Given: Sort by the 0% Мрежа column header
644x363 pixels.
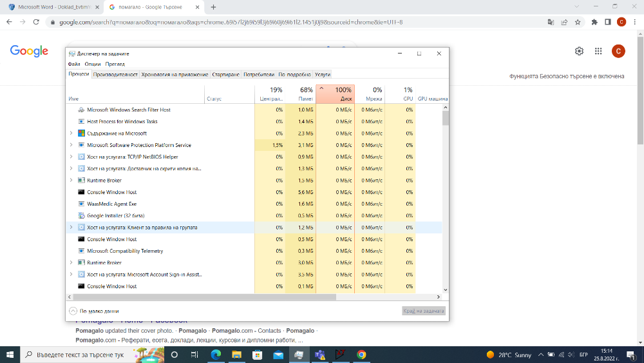Looking at the screenshot, I should pos(370,95).
